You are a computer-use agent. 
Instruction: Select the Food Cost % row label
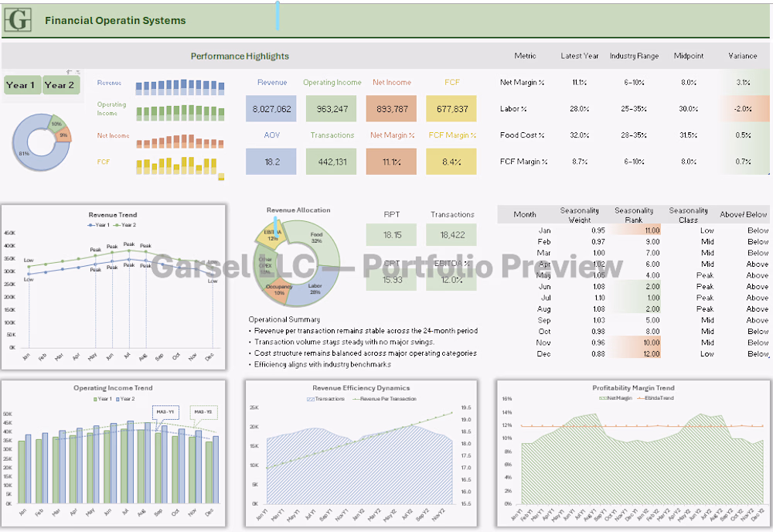522,135
